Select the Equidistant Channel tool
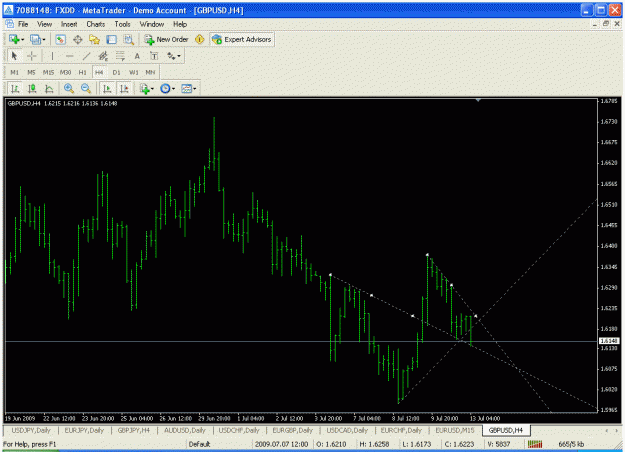 click(103, 56)
